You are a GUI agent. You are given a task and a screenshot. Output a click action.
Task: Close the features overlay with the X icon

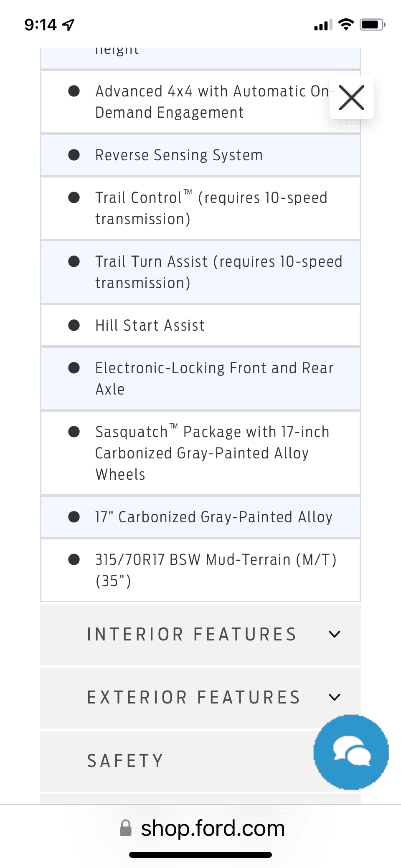[351, 98]
